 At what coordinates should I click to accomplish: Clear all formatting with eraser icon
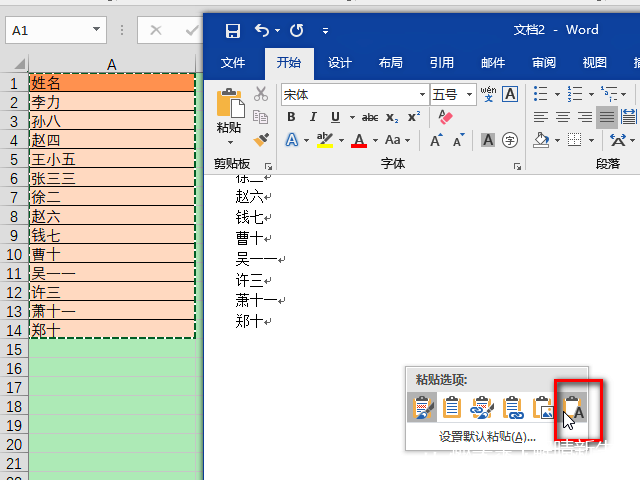click(445, 117)
